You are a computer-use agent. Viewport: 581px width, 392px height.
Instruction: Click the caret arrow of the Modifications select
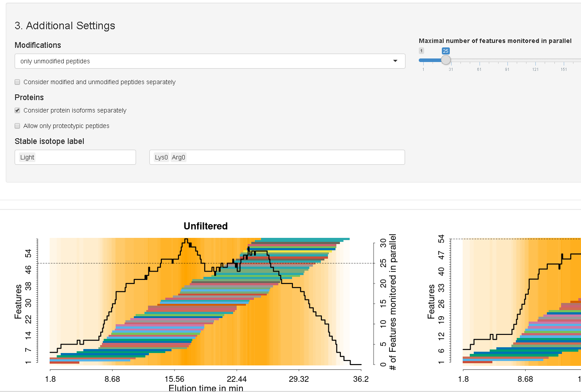[x=395, y=61]
